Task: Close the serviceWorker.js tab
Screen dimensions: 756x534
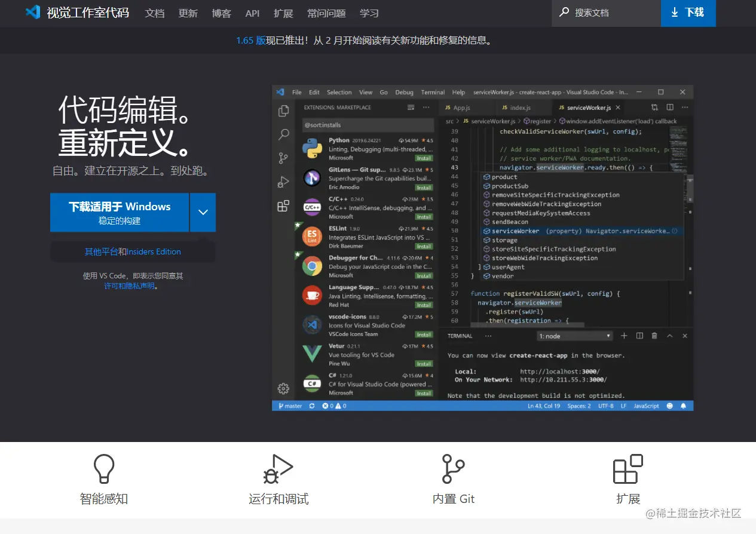Action: 618,108
